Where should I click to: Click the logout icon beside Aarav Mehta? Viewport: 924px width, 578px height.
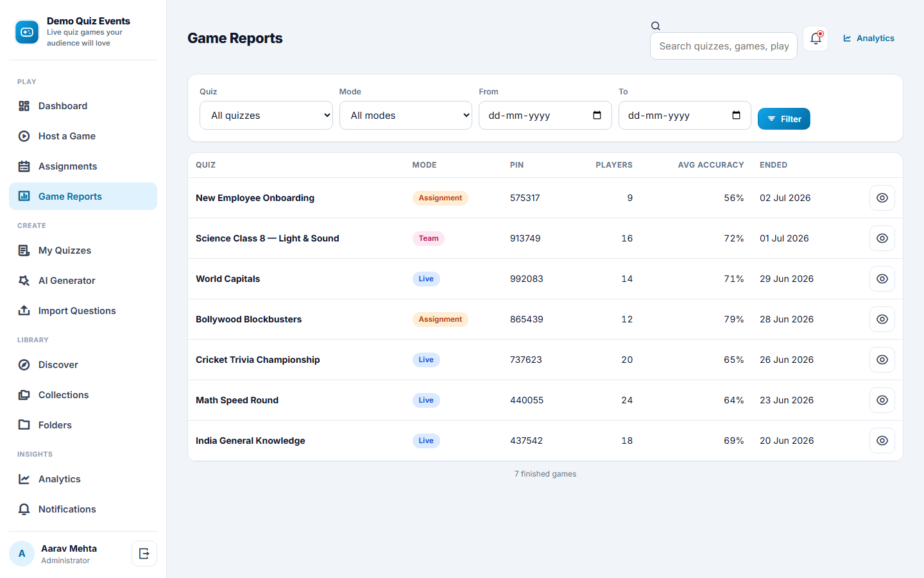144,554
